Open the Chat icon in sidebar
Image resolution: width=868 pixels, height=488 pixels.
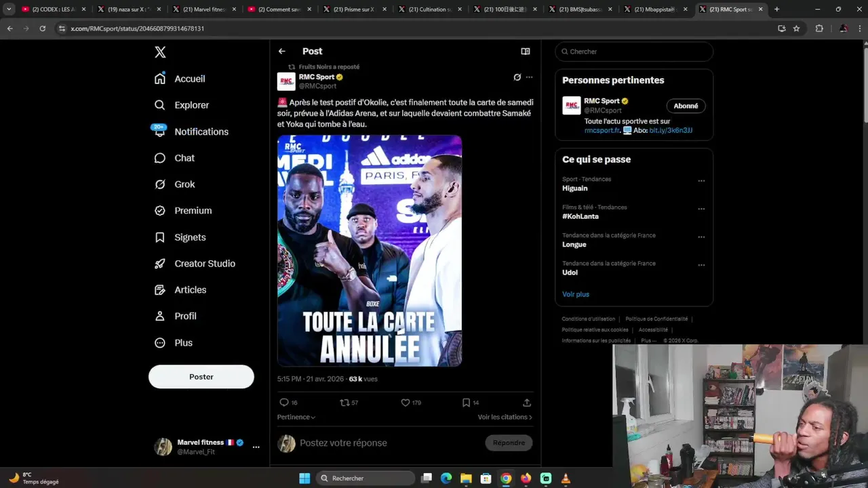coord(160,158)
